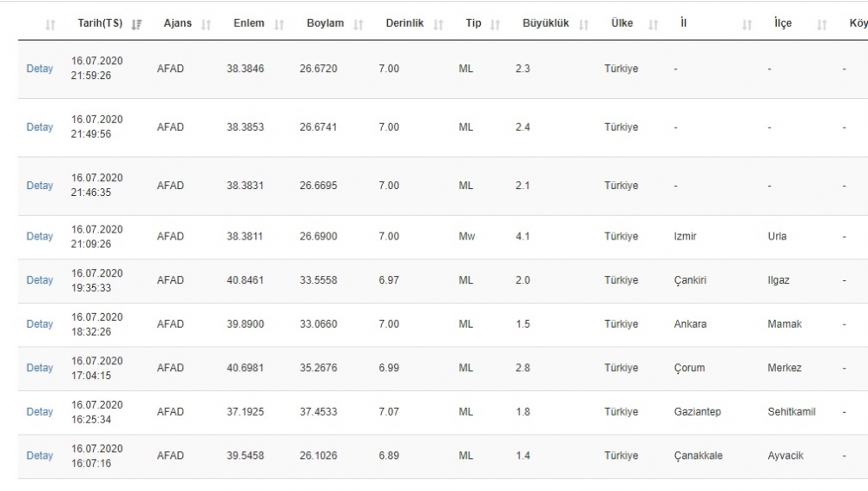Open Detay for the Izmir Urla earthquake
This screenshot has height=491, width=868.
pyautogui.click(x=39, y=236)
